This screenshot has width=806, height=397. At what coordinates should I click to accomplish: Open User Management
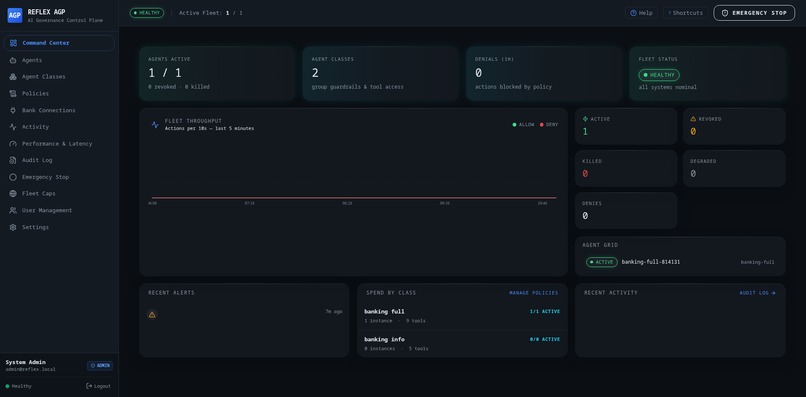[x=59, y=210]
